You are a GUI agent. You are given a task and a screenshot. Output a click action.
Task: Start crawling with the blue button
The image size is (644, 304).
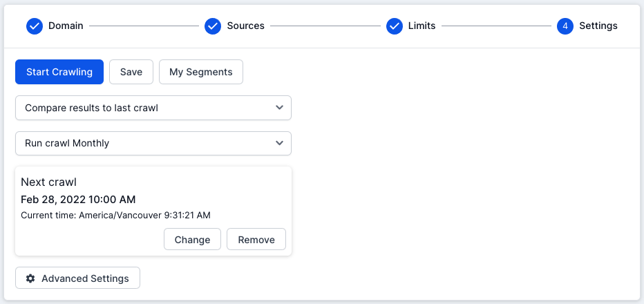(59, 72)
